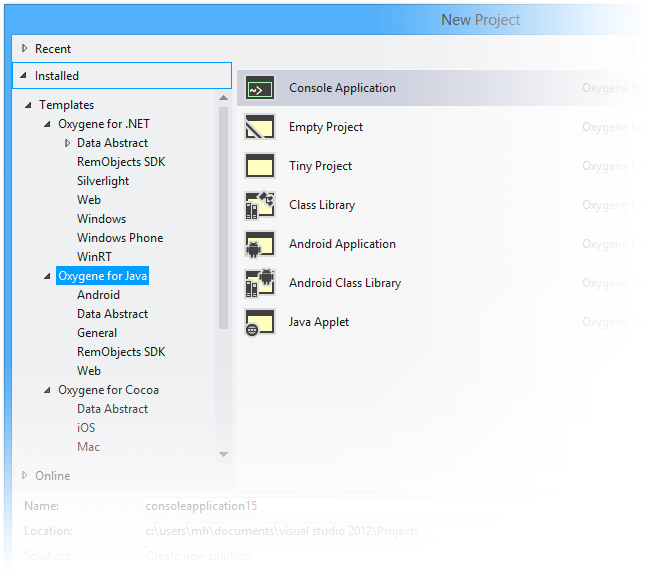
Task: Click the Tiny Project template name
Action: point(321,166)
